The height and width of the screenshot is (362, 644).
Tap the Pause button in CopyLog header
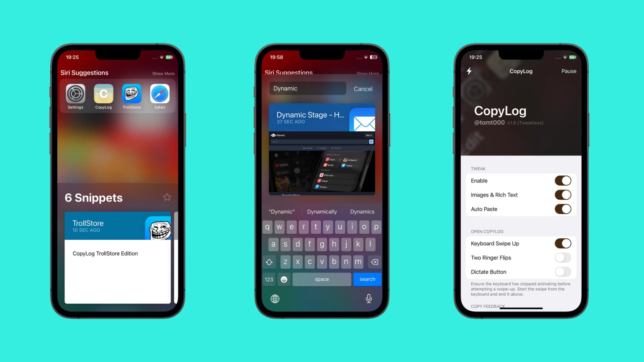pyautogui.click(x=568, y=71)
